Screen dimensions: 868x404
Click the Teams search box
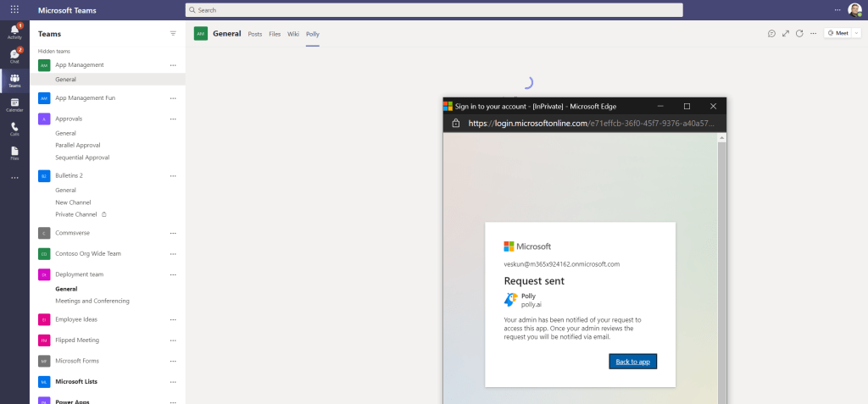pos(434,10)
